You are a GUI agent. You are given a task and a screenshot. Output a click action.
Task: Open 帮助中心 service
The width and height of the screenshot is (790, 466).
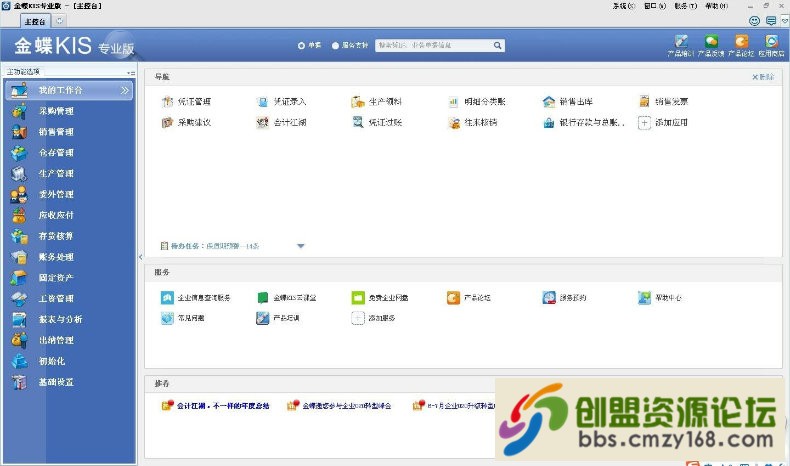tap(660, 298)
